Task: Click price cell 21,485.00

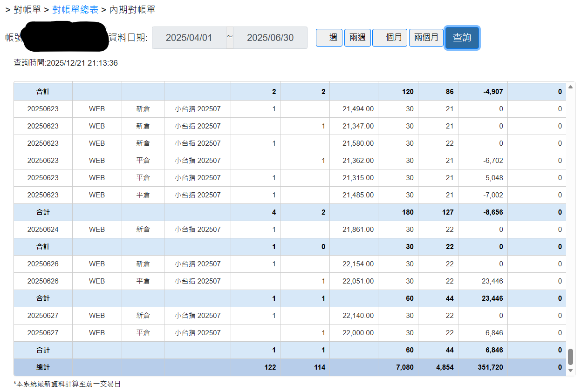Action: pos(358,195)
